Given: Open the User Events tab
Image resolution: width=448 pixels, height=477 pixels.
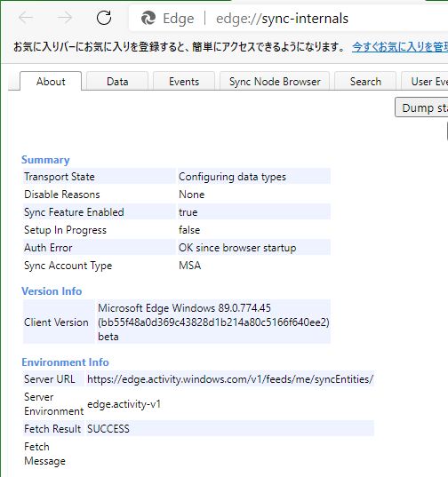Looking at the screenshot, I should pyautogui.click(x=425, y=81).
